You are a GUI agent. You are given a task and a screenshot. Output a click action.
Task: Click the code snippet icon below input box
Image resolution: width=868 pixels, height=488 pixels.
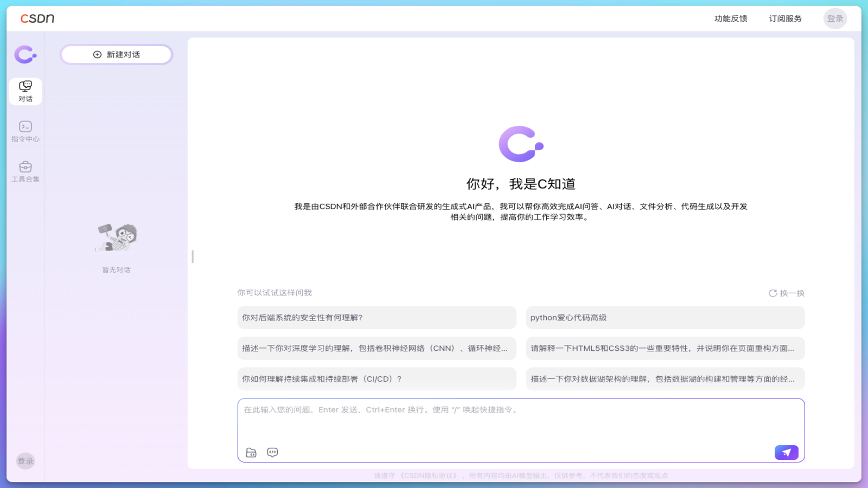click(272, 452)
